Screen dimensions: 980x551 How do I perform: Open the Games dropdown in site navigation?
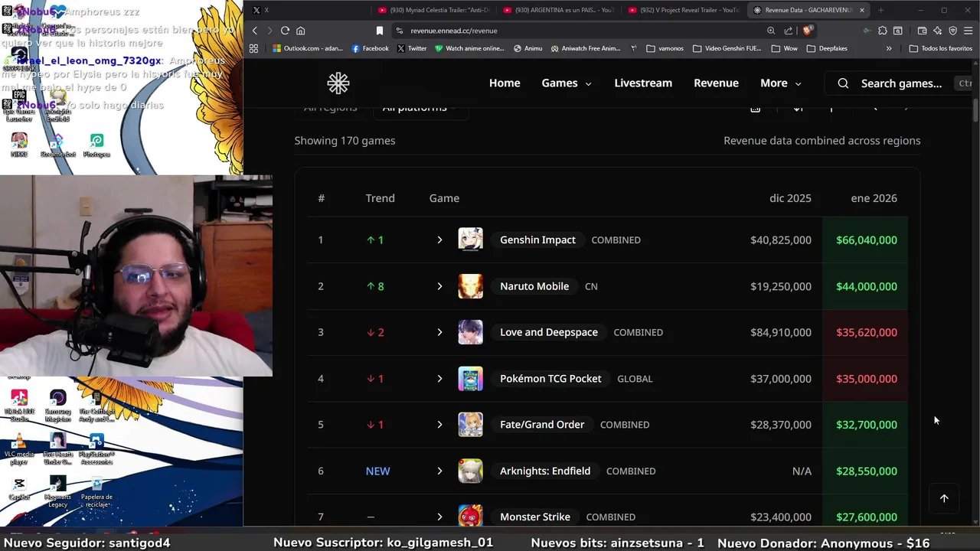click(x=567, y=83)
